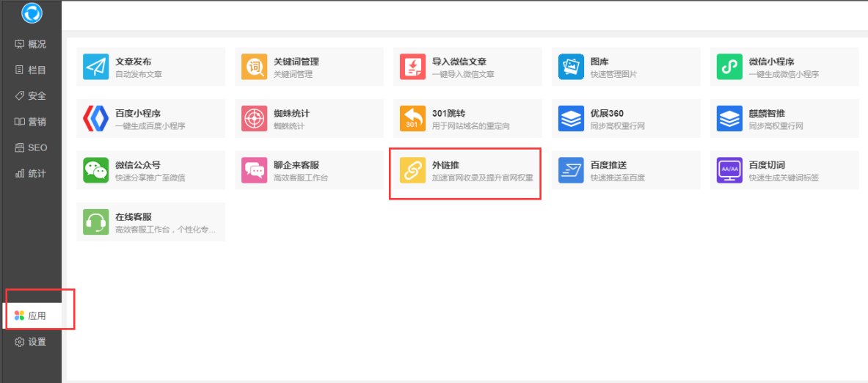Viewport: 868px width, 383px height.
Task: Go to 概况 in the sidebar
Action: point(31,44)
